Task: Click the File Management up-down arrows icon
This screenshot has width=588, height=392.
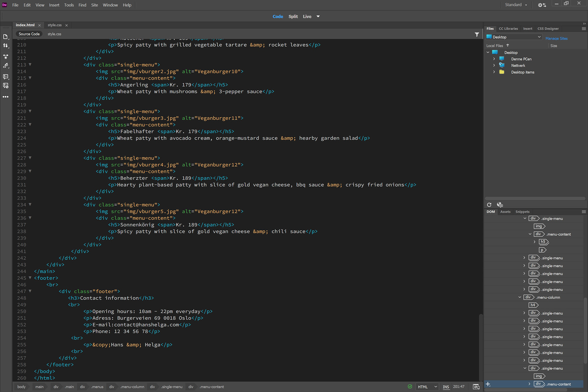Action: click(x=6, y=46)
